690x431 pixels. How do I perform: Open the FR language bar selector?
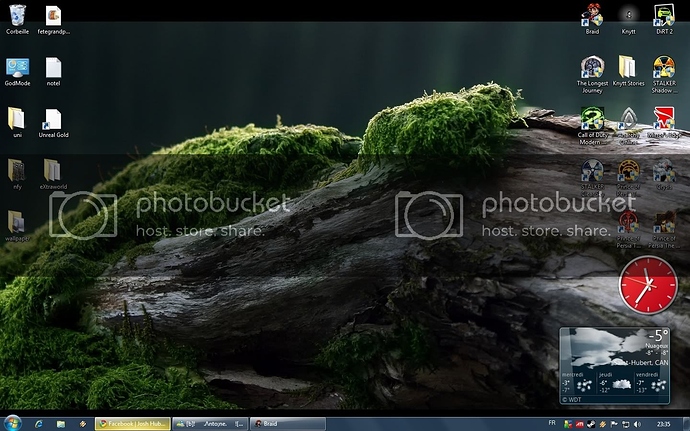pos(553,424)
